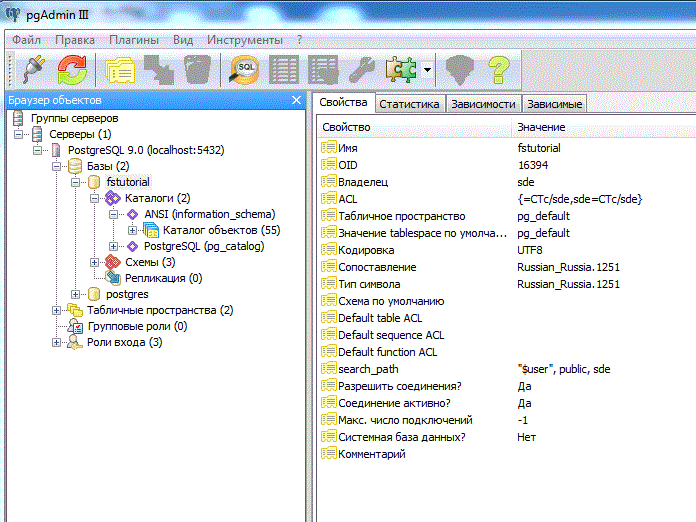
Task: Expand the Схемы (3) tree node
Action: point(95,262)
